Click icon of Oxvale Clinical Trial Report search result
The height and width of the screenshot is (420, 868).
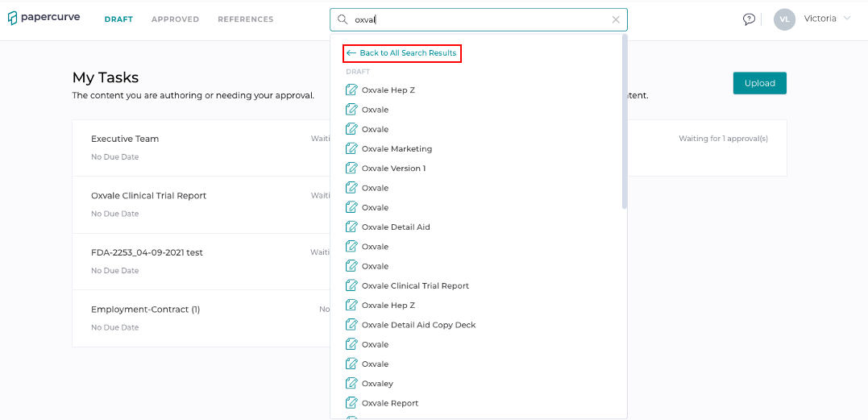(x=351, y=285)
